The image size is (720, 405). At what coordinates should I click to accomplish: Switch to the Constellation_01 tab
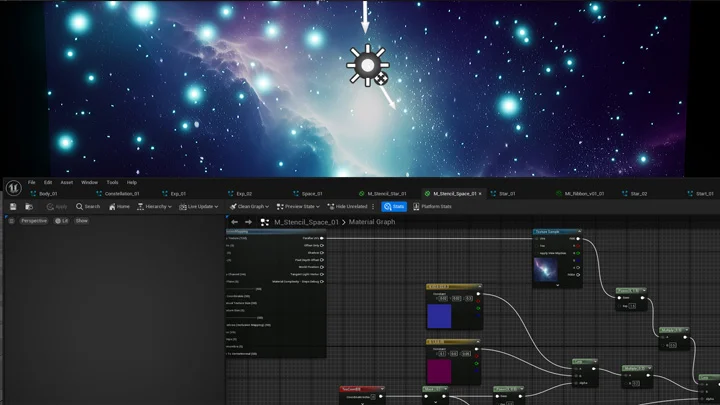[x=118, y=194]
